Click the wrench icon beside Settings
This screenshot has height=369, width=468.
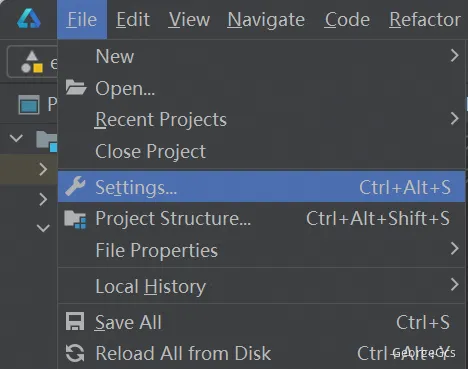click(75, 186)
